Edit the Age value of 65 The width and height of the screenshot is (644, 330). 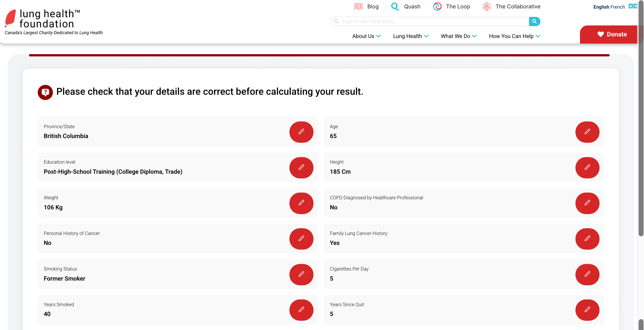click(x=587, y=132)
